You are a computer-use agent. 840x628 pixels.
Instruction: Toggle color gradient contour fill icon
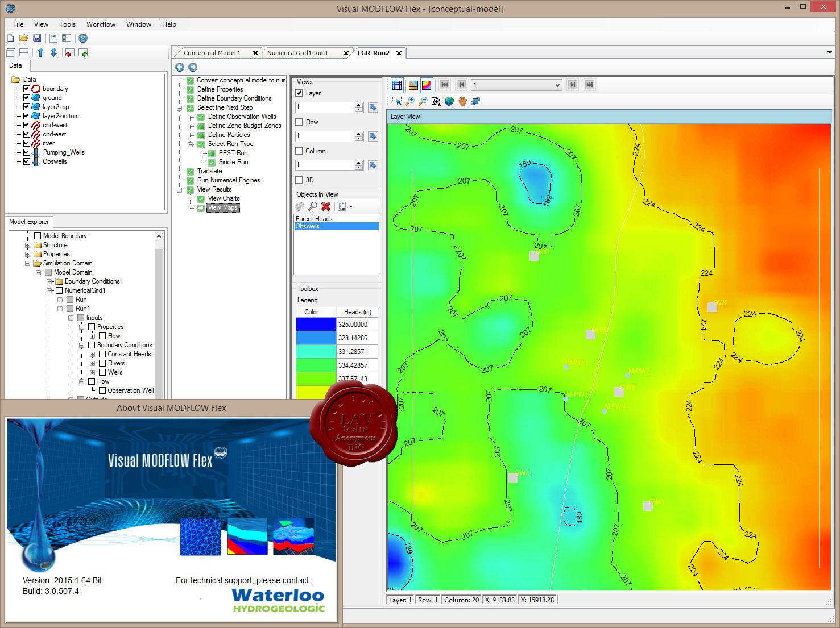click(x=427, y=85)
